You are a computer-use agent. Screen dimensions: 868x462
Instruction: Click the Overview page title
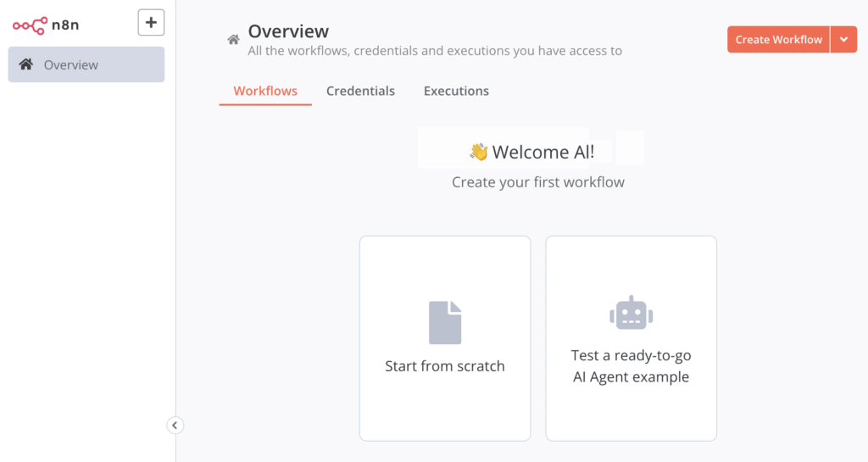click(x=288, y=31)
